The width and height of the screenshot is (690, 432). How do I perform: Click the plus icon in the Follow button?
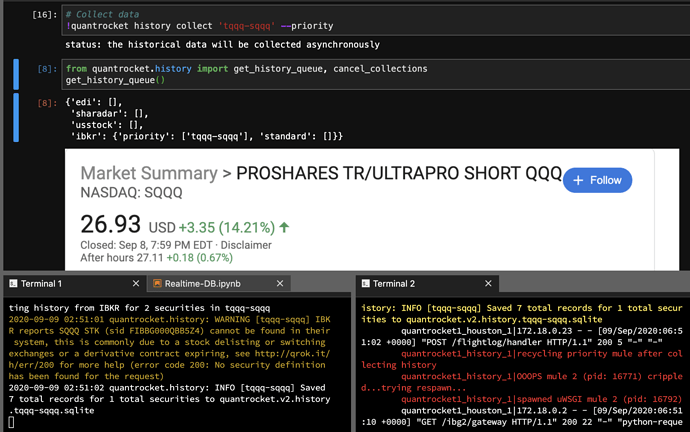coord(578,180)
